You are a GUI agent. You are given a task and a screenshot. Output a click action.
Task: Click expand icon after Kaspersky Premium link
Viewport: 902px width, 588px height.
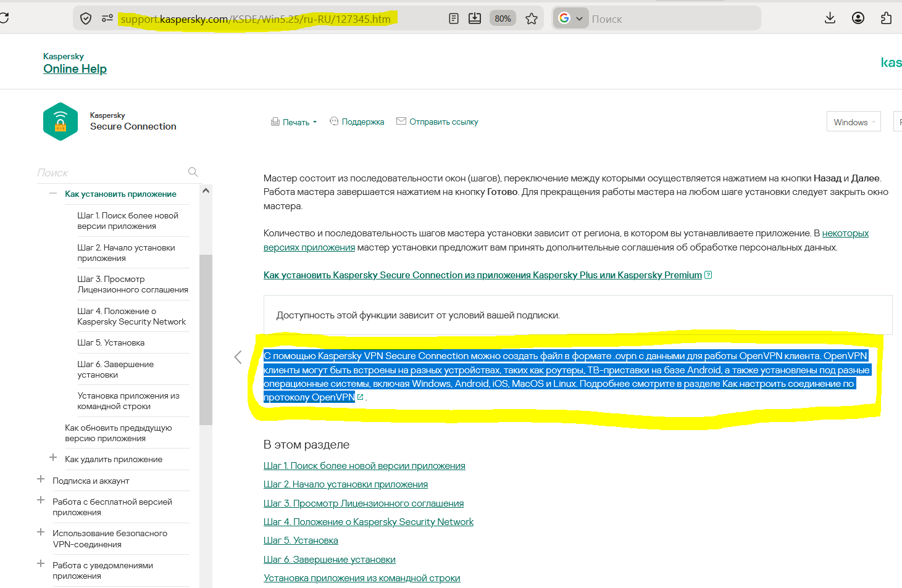[708, 275]
